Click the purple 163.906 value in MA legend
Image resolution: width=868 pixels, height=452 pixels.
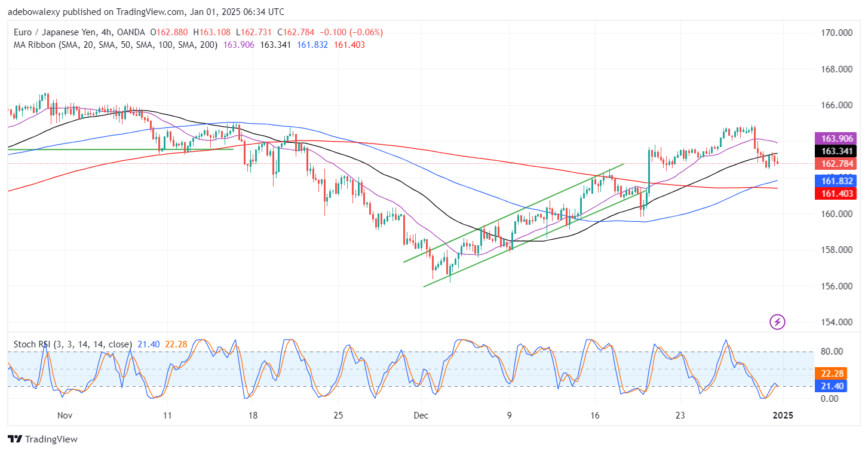click(240, 45)
